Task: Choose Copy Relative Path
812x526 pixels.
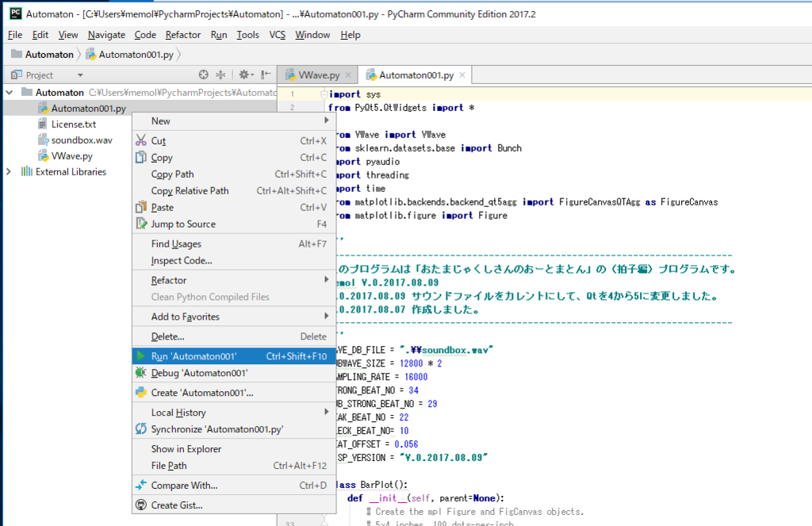Action: pos(234,190)
